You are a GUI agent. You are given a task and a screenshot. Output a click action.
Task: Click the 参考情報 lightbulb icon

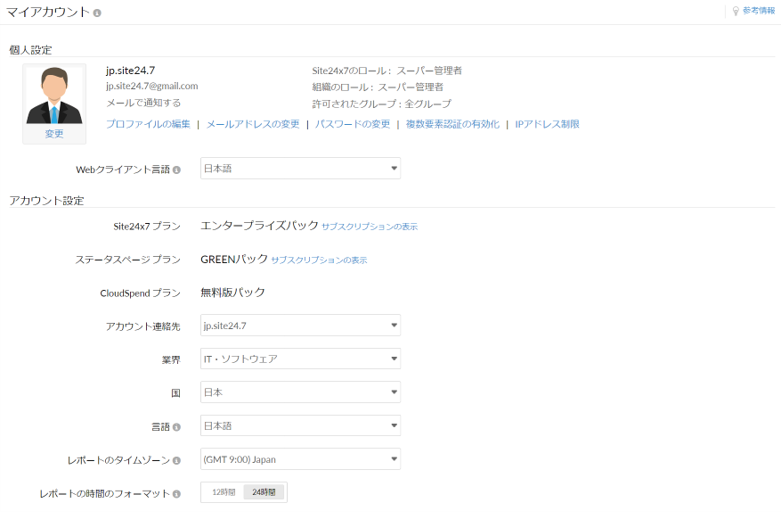[735, 11]
